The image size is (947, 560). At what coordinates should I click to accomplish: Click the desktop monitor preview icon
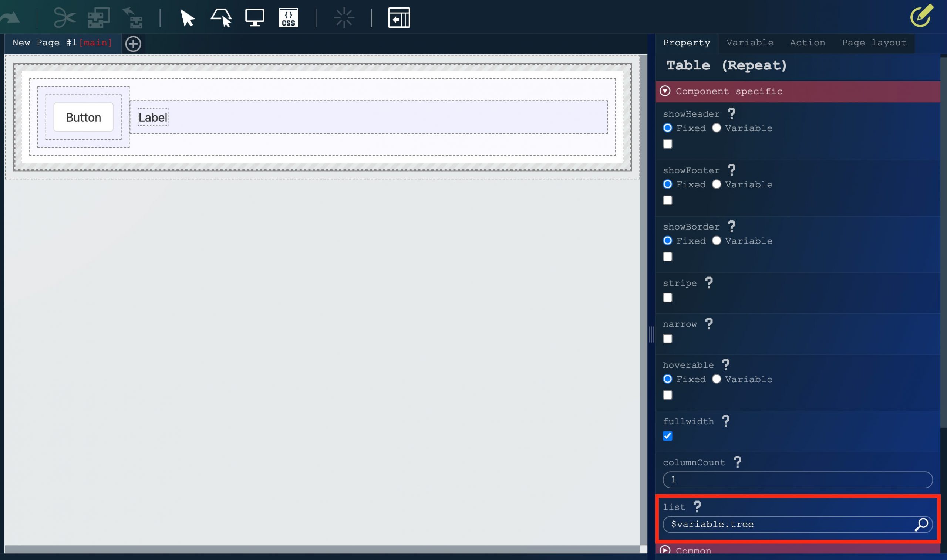point(255,18)
